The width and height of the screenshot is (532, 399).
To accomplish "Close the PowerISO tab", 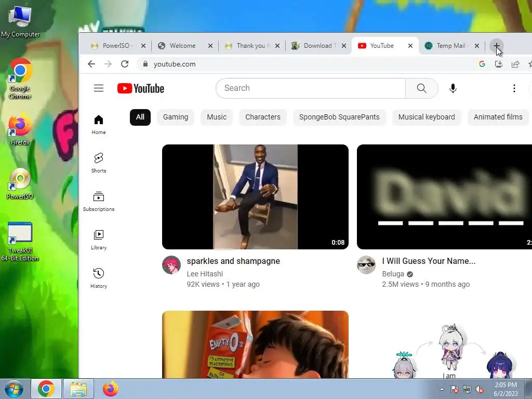I will pyautogui.click(x=143, y=46).
